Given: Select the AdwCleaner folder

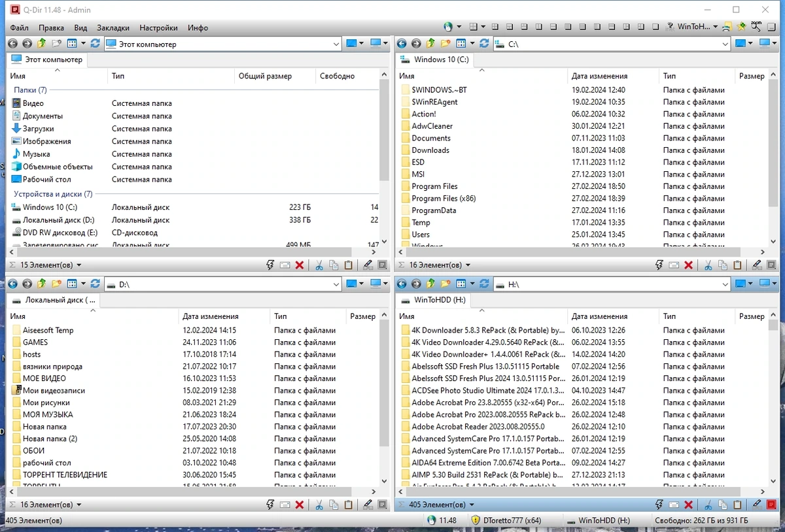Looking at the screenshot, I should pos(432,125).
